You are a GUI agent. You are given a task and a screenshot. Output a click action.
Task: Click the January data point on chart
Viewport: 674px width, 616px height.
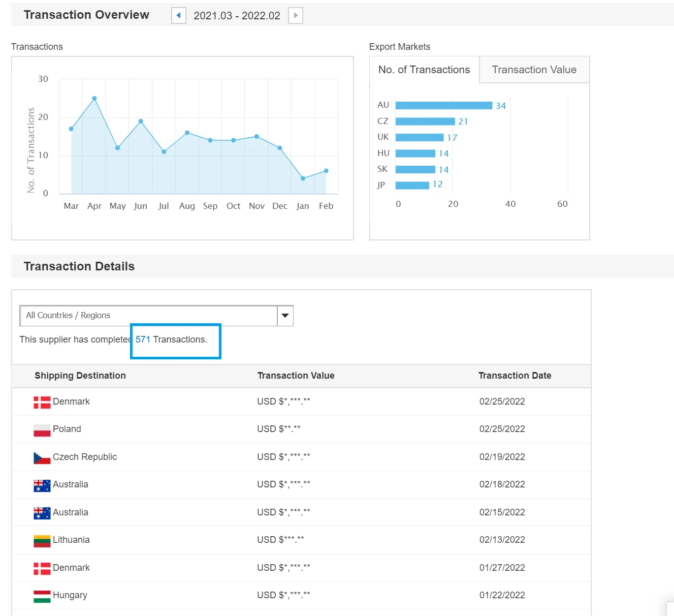pyautogui.click(x=303, y=178)
